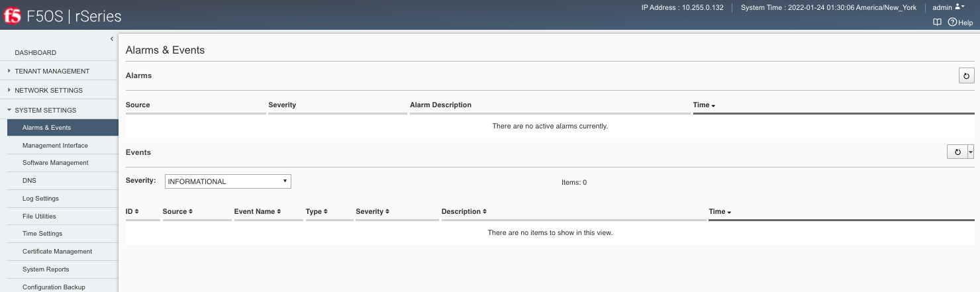Viewport: 980px width, 292px height.
Task: Click the Alarm Description column header
Action: (x=440, y=105)
